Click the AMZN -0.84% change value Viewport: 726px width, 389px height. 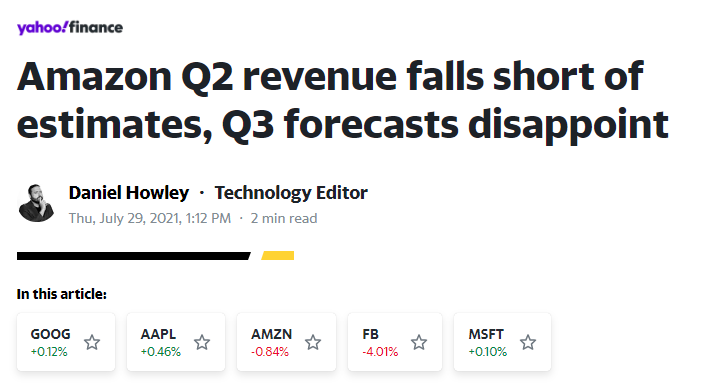click(x=270, y=352)
